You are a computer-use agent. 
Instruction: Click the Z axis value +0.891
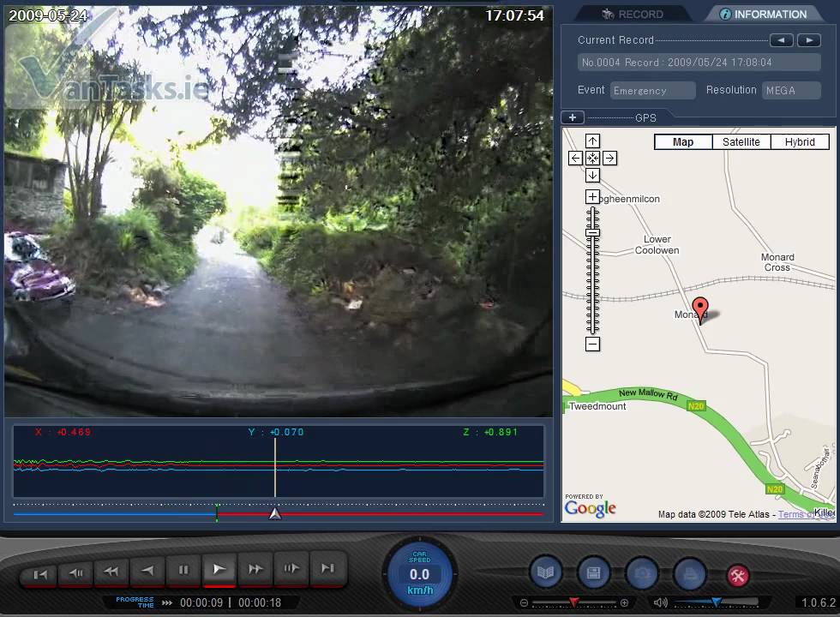[501, 432]
